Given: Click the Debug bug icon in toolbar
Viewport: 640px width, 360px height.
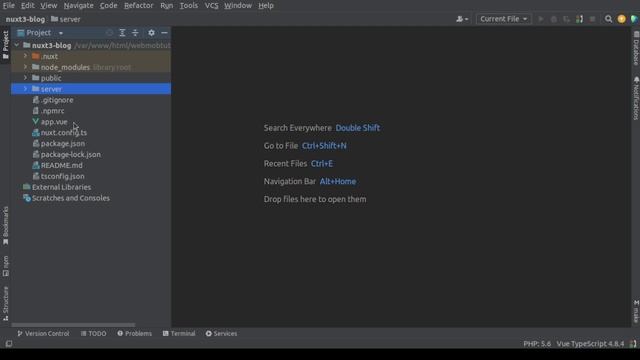Looking at the screenshot, I should [553, 19].
